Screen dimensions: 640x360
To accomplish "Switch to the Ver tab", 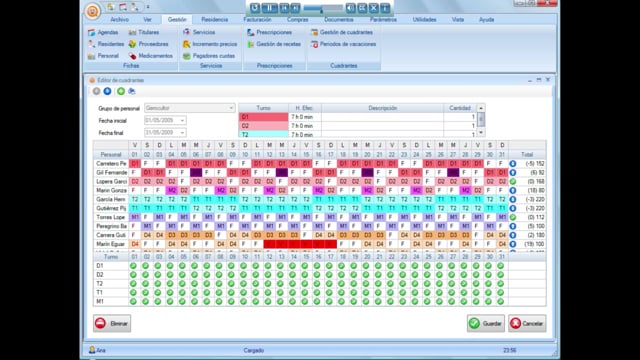I will point(147,20).
